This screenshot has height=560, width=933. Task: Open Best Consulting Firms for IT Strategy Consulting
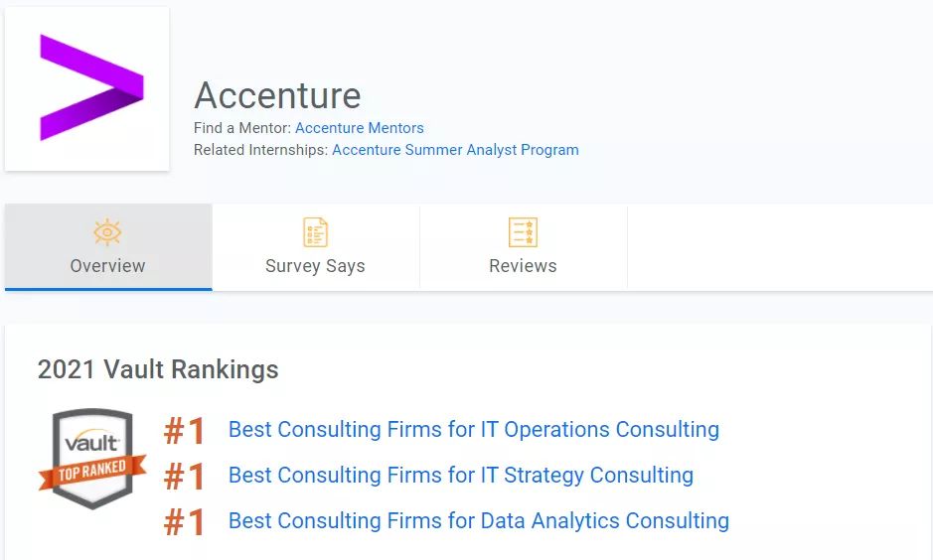point(461,475)
